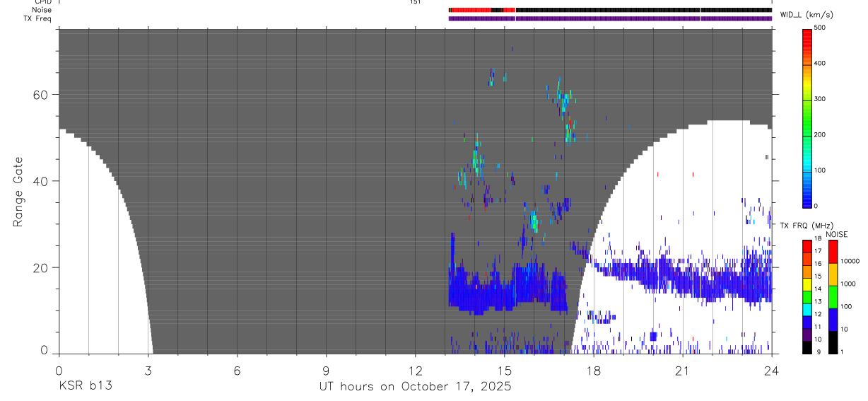Click the "400" label on the width colorbar
The height and width of the screenshot is (401, 868).
820,63
